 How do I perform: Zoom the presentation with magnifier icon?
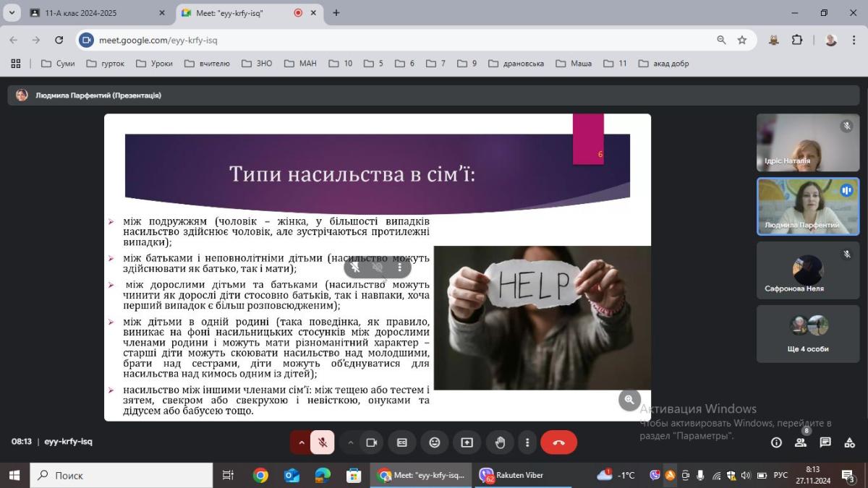629,399
